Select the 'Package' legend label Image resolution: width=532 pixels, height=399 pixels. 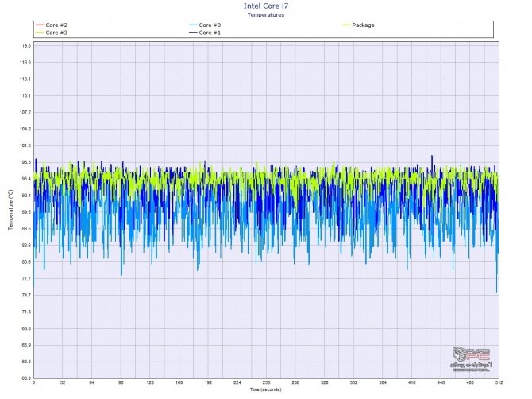pos(363,25)
